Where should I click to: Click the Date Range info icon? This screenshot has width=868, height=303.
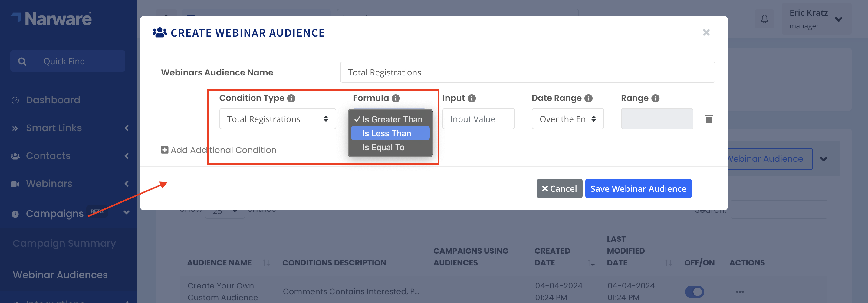[x=588, y=98]
